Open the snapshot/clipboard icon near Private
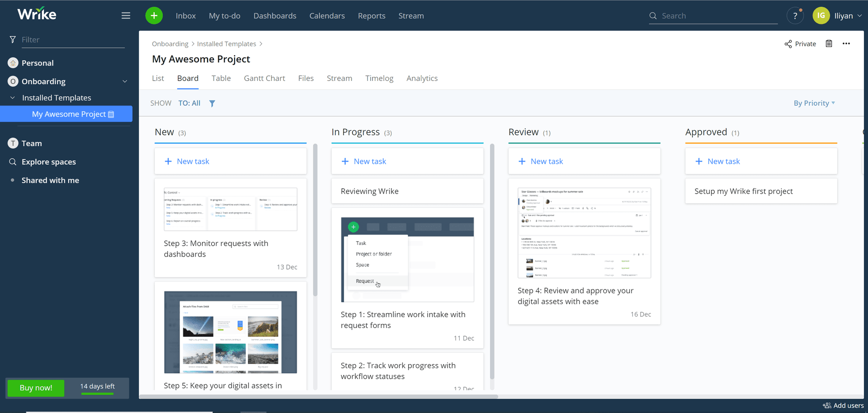The height and width of the screenshot is (413, 868). tap(829, 43)
